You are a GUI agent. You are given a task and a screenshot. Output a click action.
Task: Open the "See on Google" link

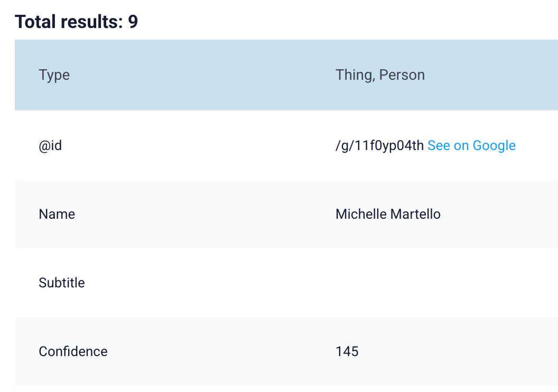click(471, 145)
